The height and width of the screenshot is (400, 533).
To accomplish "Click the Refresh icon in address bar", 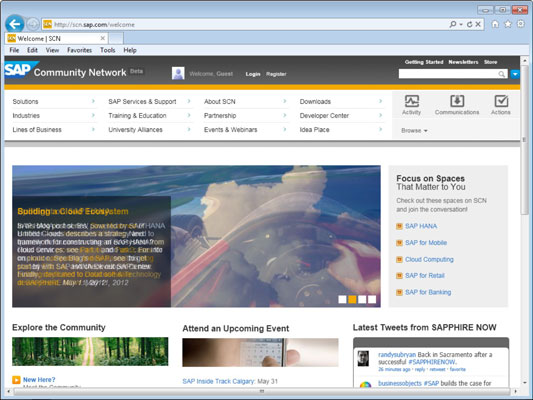I will point(470,24).
